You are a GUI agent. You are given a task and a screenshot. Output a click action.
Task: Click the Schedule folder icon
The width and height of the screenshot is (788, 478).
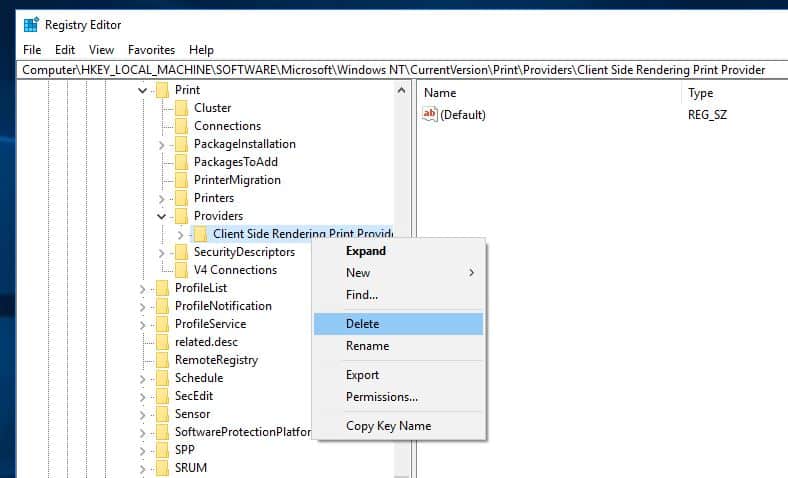tap(162, 378)
